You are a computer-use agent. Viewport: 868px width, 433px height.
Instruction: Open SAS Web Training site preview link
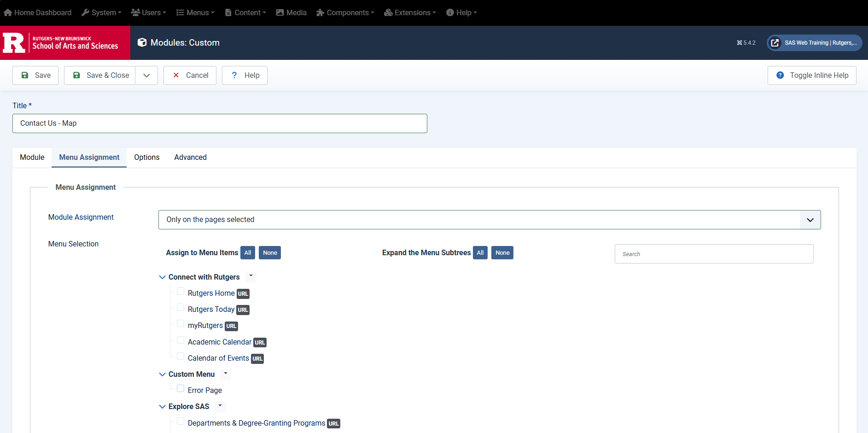pos(814,43)
